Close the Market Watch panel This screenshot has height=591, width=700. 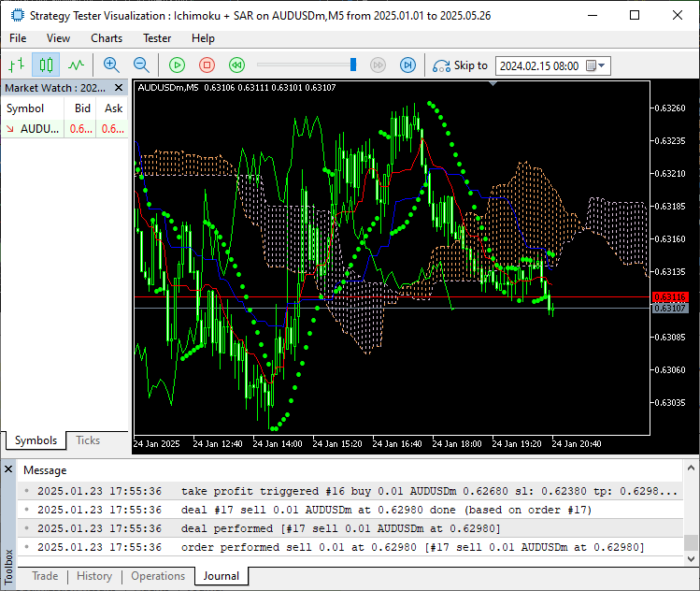coord(119,88)
